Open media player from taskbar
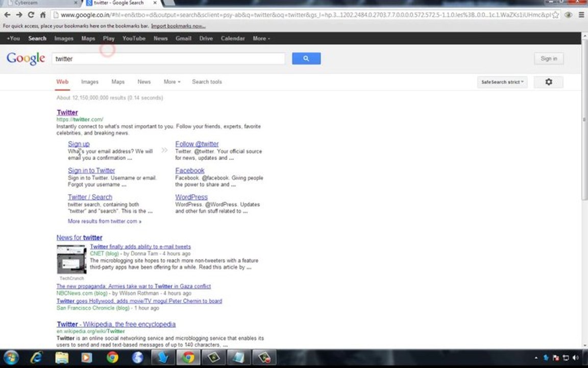The width and height of the screenshot is (588, 368). (x=87, y=357)
